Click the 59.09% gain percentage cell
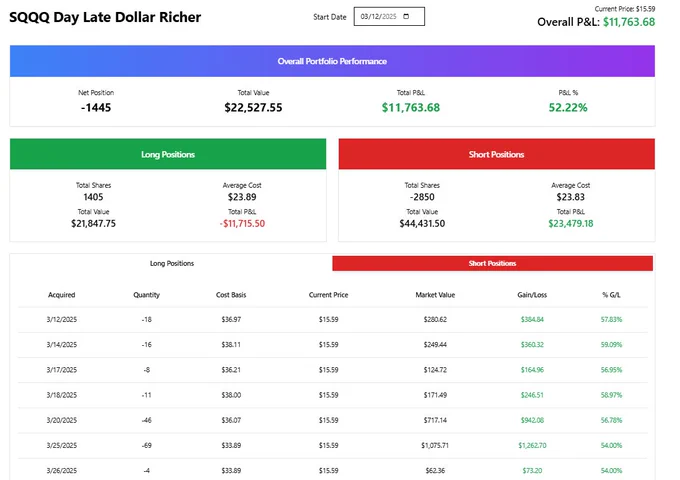The image size is (680, 480). pyautogui.click(x=611, y=345)
